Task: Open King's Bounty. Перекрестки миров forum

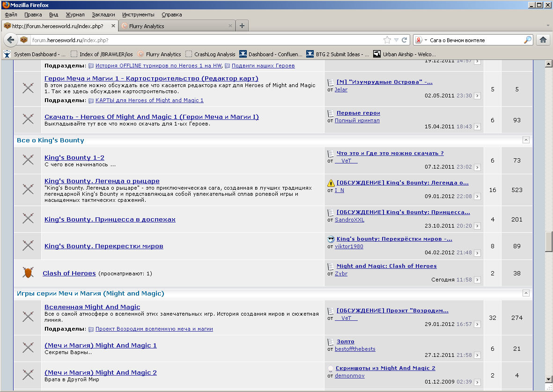Action: tap(103, 246)
